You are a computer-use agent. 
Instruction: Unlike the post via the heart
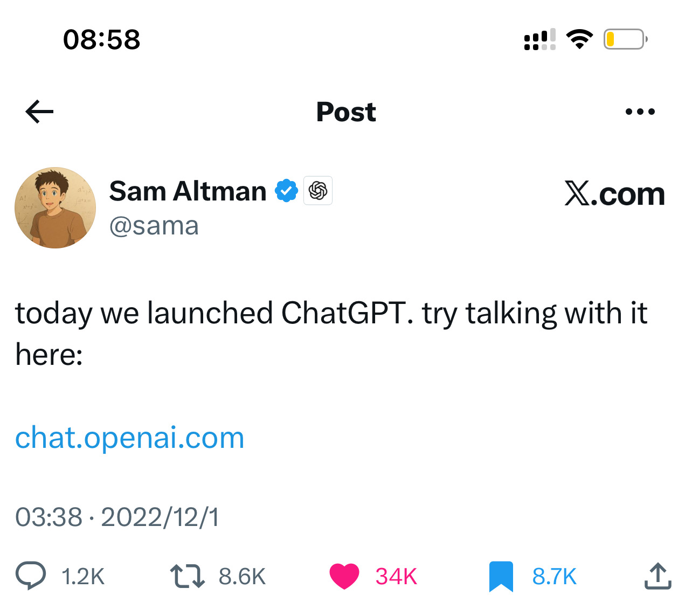[x=344, y=576]
